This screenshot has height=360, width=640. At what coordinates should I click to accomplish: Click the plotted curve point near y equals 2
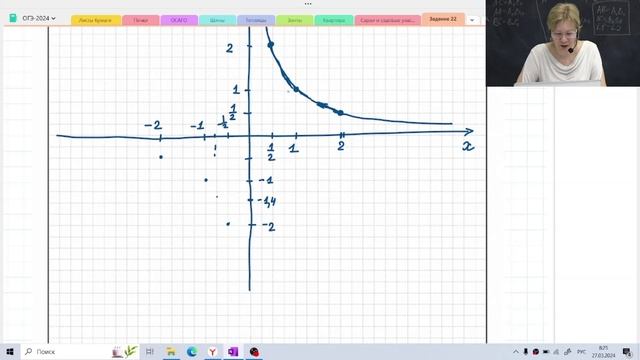click(271, 44)
